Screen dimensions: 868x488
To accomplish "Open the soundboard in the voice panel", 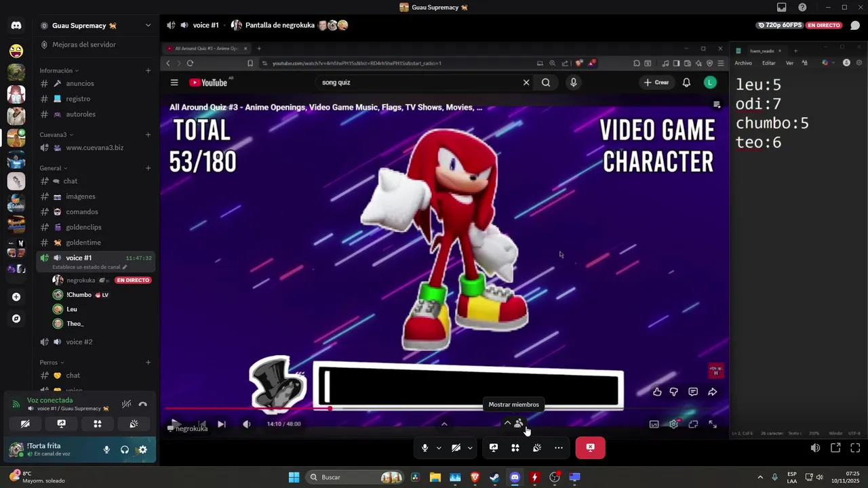I will [134, 424].
